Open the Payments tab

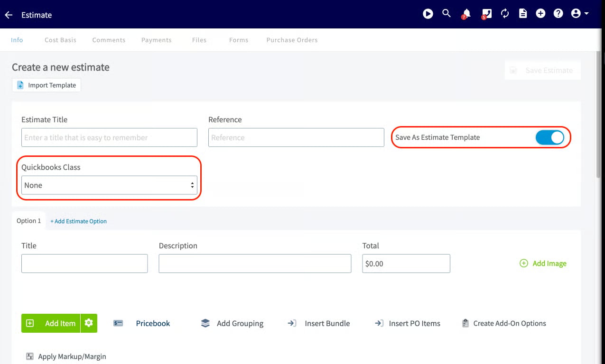[157, 40]
